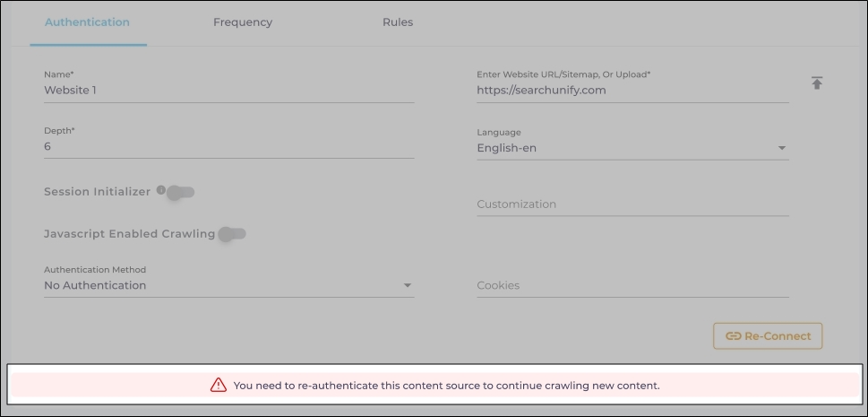Toggle Javascript Enabled Crawling switch
The width and height of the screenshot is (868, 417).
[x=232, y=234]
